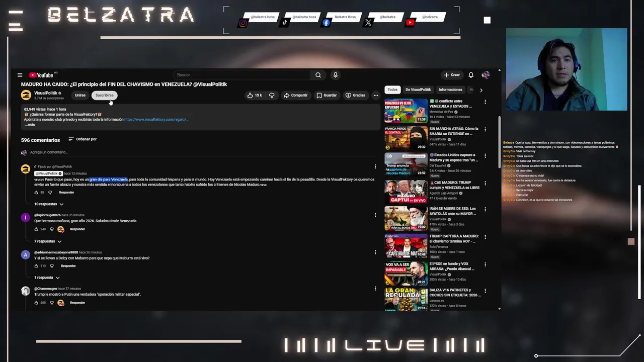Expand the 1 respuesta thread
Image resolution: width=644 pixels, height=362 pixels.
47,278
